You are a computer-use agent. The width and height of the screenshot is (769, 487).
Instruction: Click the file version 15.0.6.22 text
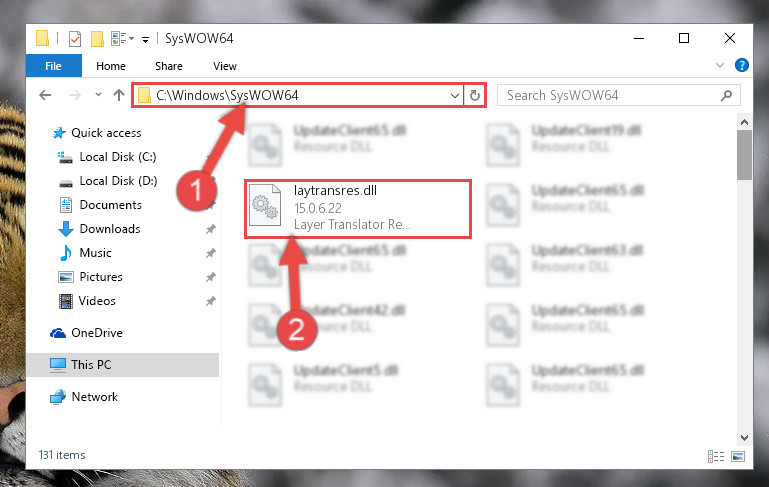(x=318, y=208)
